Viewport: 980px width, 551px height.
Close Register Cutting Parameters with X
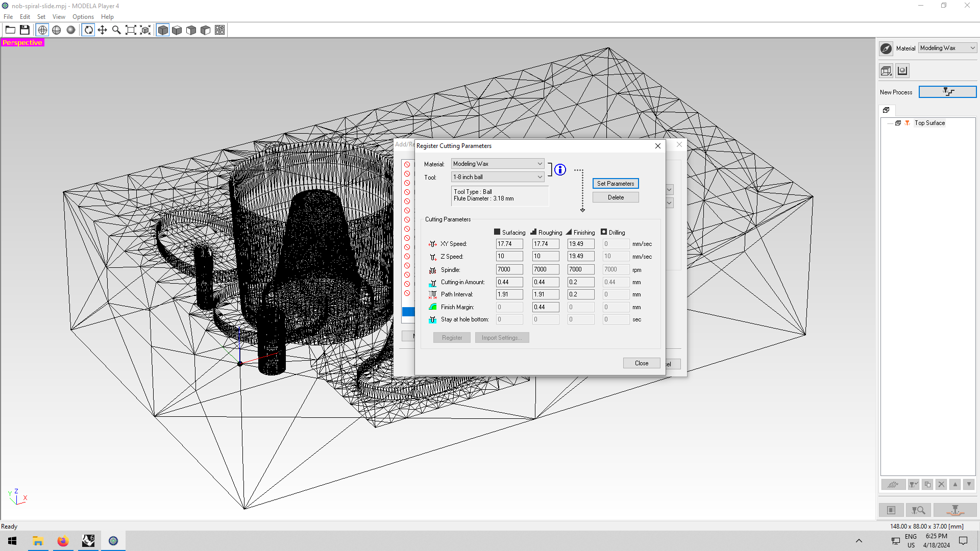coord(658,146)
